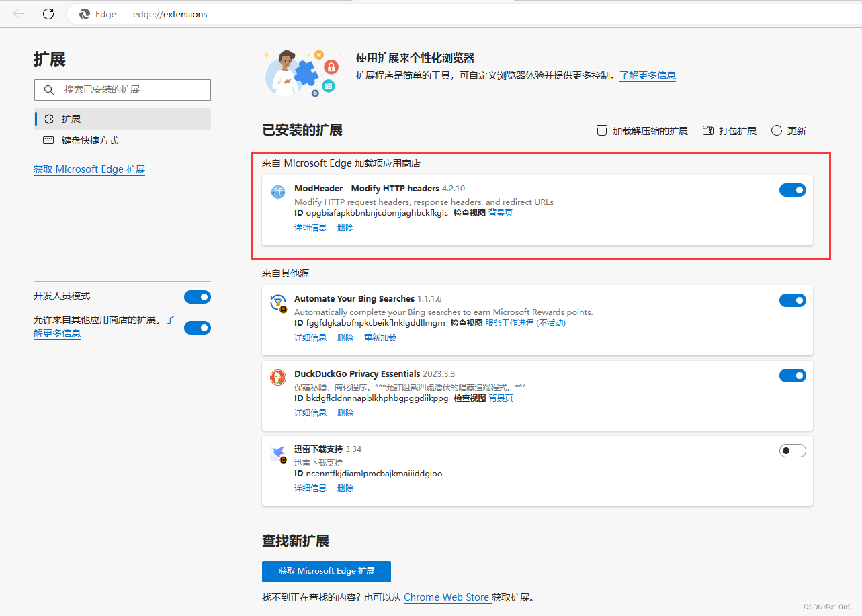This screenshot has width=862, height=616.
Task: Click 了解更多信息 link in header
Action: pyautogui.click(x=648, y=75)
